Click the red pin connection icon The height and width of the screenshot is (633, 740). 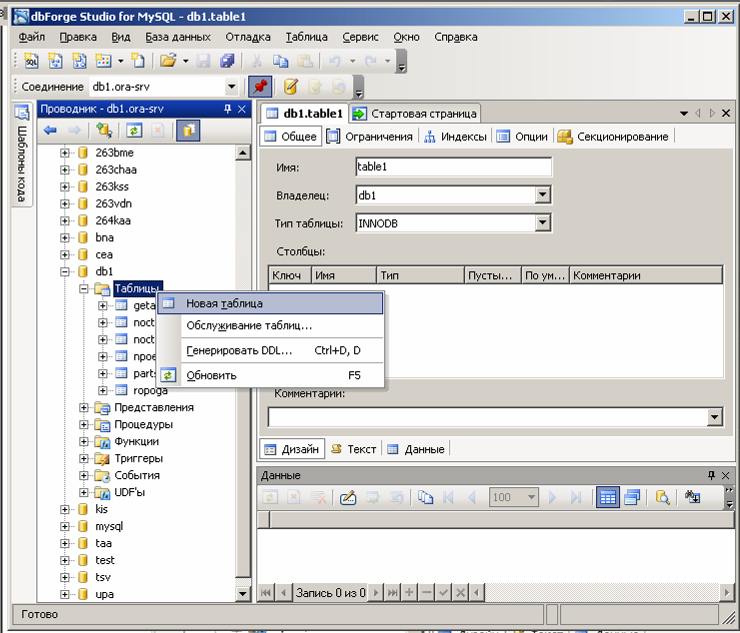pyautogui.click(x=260, y=86)
